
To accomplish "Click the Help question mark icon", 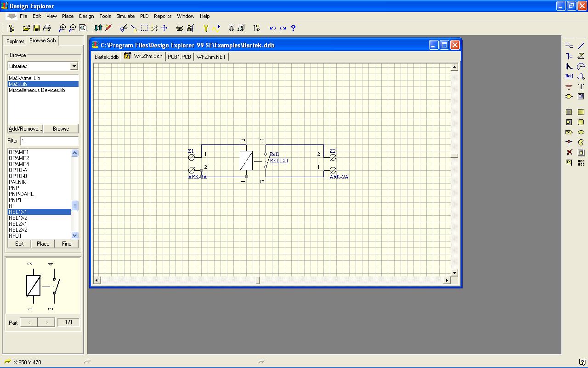I will (x=293, y=28).
